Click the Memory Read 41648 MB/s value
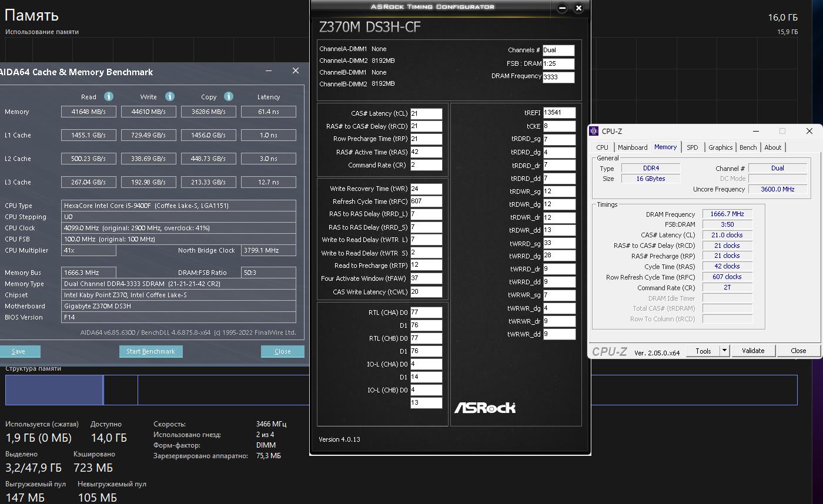Image resolution: width=823 pixels, height=504 pixels. pyautogui.click(x=89, y=112)
